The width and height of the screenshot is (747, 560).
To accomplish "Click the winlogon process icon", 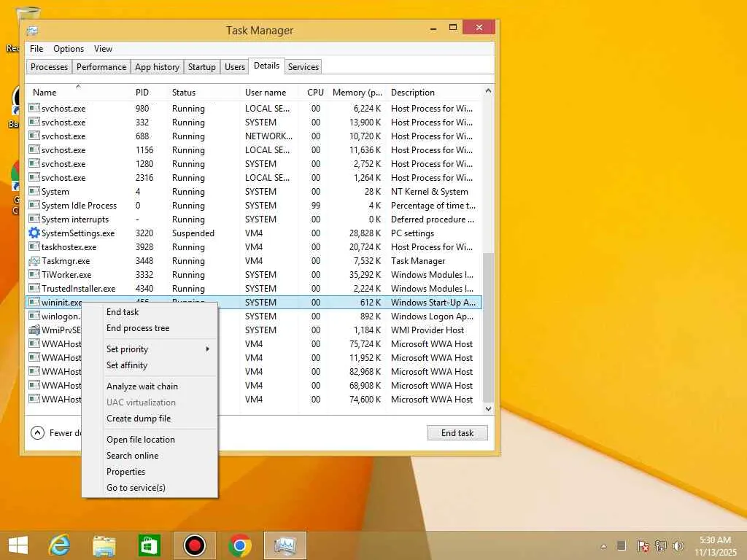I will 34,316.
